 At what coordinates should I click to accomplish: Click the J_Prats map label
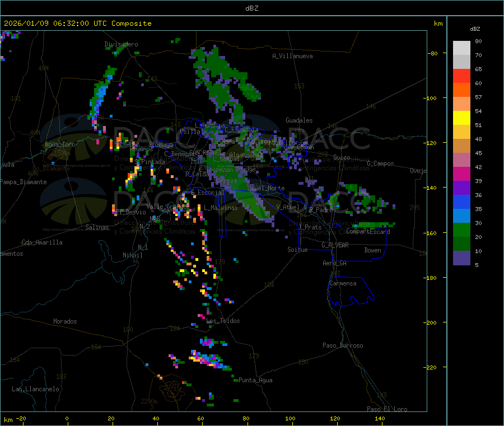[x=310, y=227]
